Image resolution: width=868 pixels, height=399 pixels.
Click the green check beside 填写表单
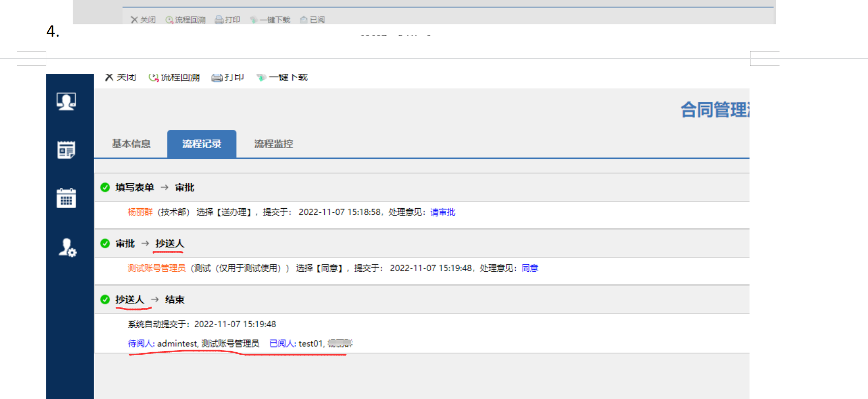(105, 187)
